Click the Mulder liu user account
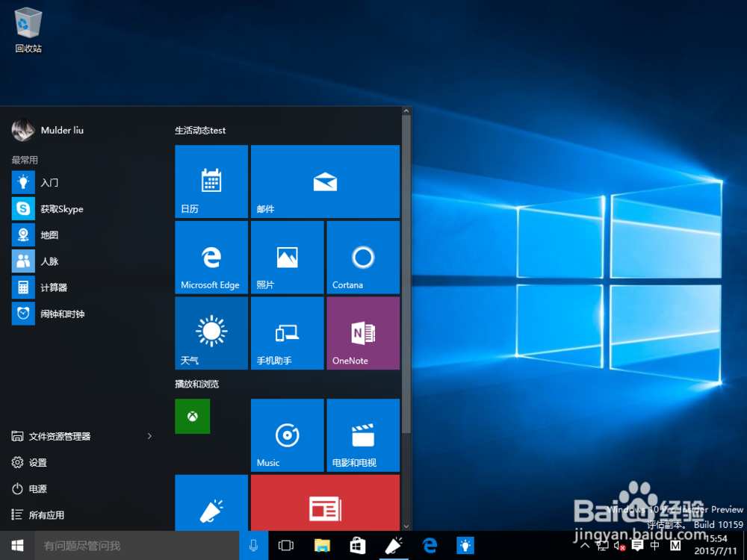Viewport: 747px width, 560px height. click(48, 130)
